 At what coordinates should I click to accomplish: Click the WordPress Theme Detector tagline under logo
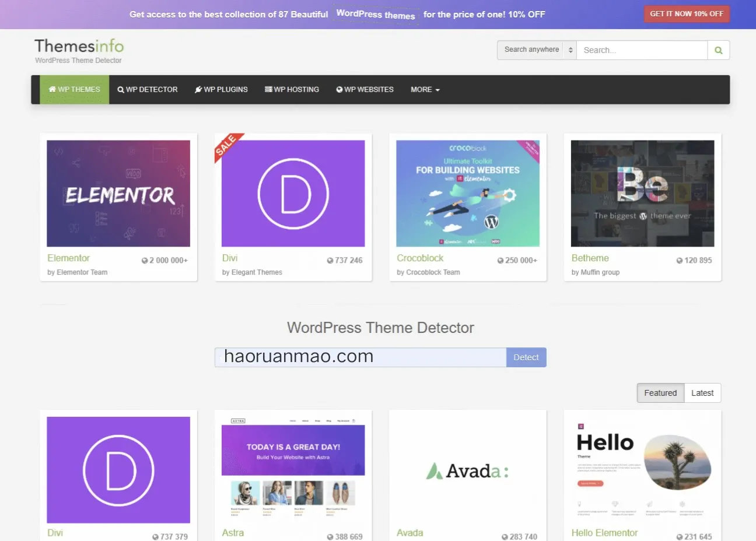78,61
